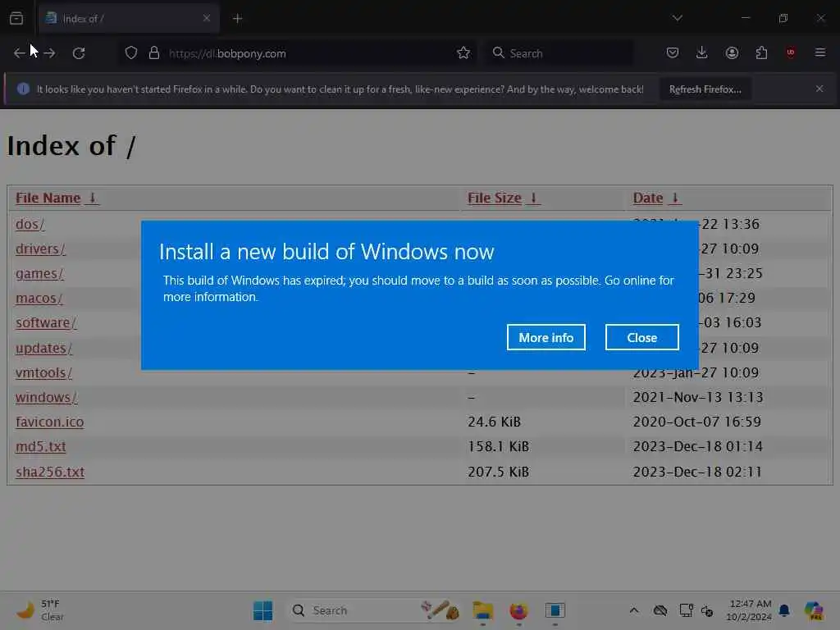Close the 'Index of /' tab
Viewport: 840px width, 630px height.
point(207,18)
